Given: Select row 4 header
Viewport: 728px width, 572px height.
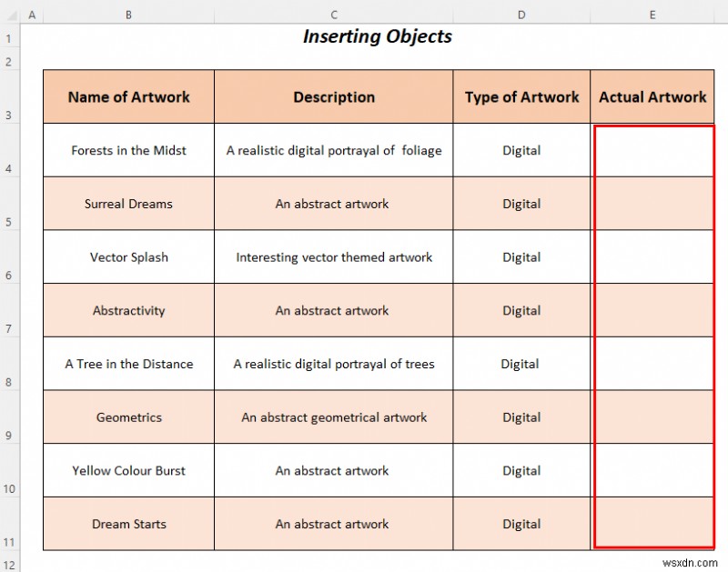Looking at the screenshot, I should click(9, 150).
